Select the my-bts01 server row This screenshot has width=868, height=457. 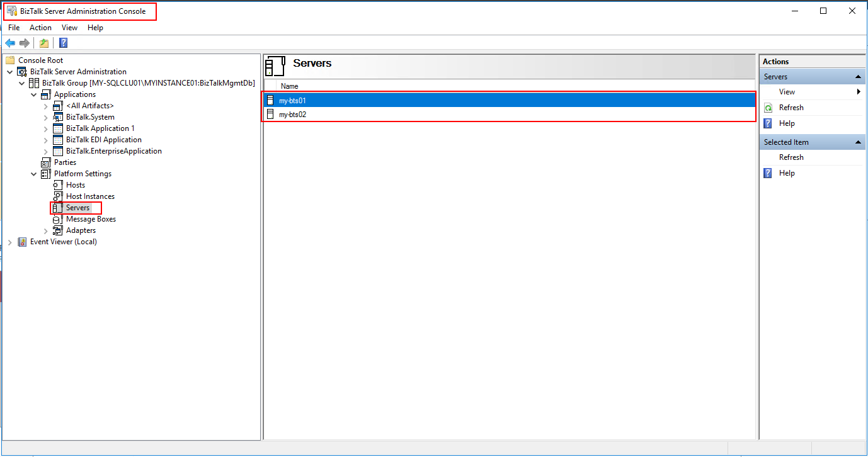pos(510,100)
